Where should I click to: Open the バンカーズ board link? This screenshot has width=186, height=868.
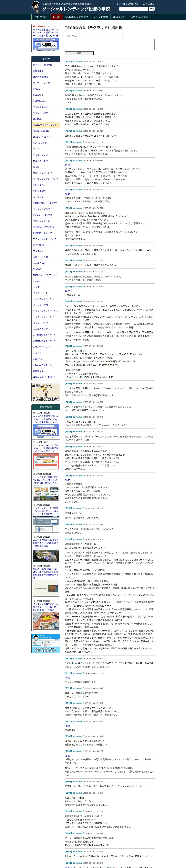click(46, 149)
